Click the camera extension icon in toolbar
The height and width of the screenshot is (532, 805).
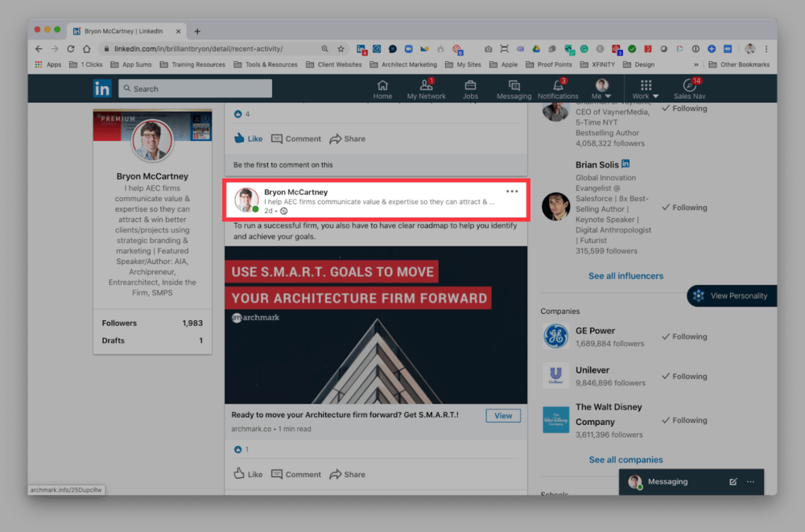point(489,49)
